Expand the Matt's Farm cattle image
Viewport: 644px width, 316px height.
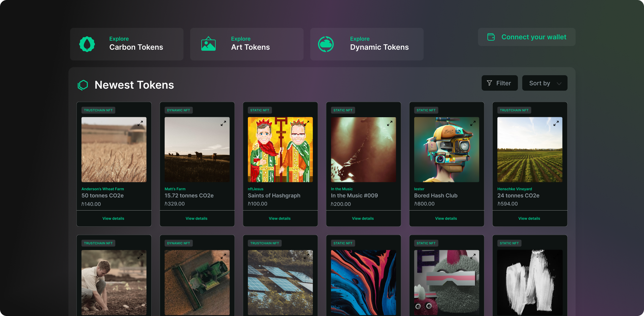[x=223, y=124]
